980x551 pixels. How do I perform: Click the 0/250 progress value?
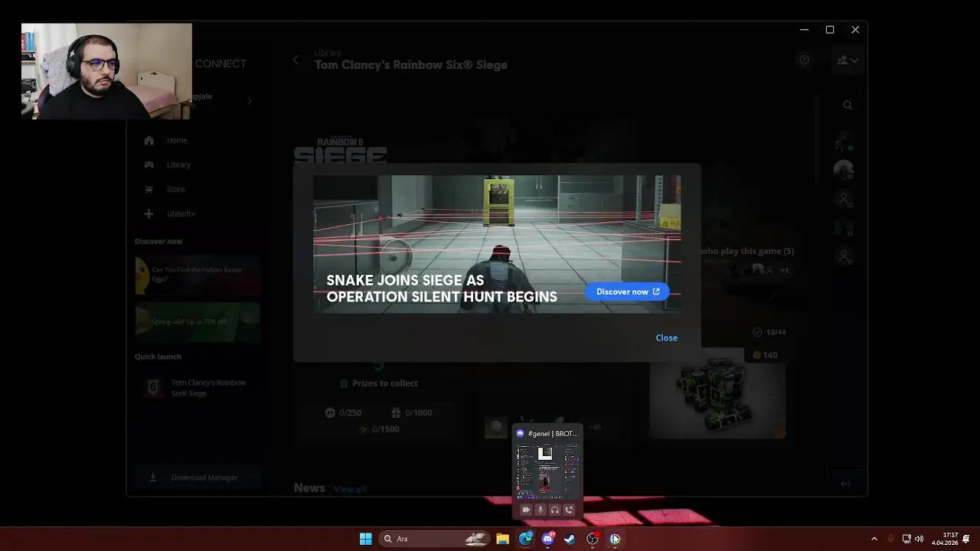coord(350,412)
